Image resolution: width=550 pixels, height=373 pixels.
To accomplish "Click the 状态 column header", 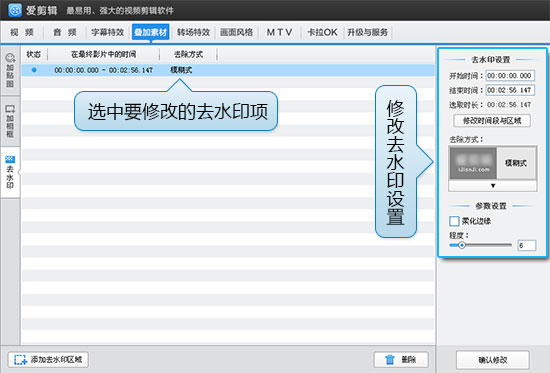I will 34,54.
